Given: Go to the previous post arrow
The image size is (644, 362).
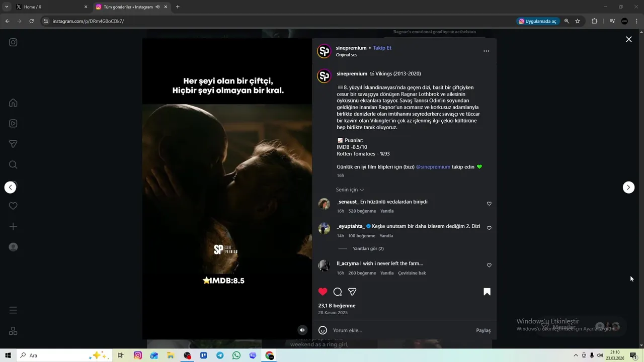Looking at the screenshot, I should pos(10,187).
